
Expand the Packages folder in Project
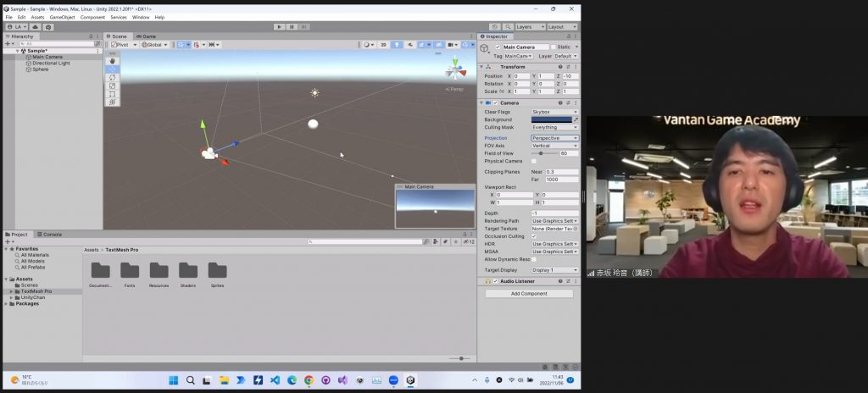point(6,303)
